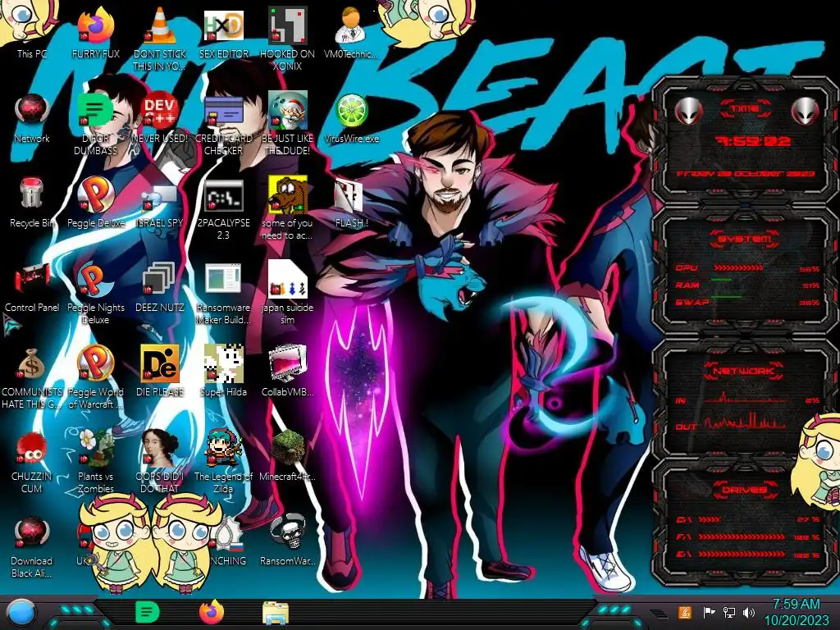Open the RansomWar... skull icon
The width and height of the screenshot is (840, 630).
288,540
